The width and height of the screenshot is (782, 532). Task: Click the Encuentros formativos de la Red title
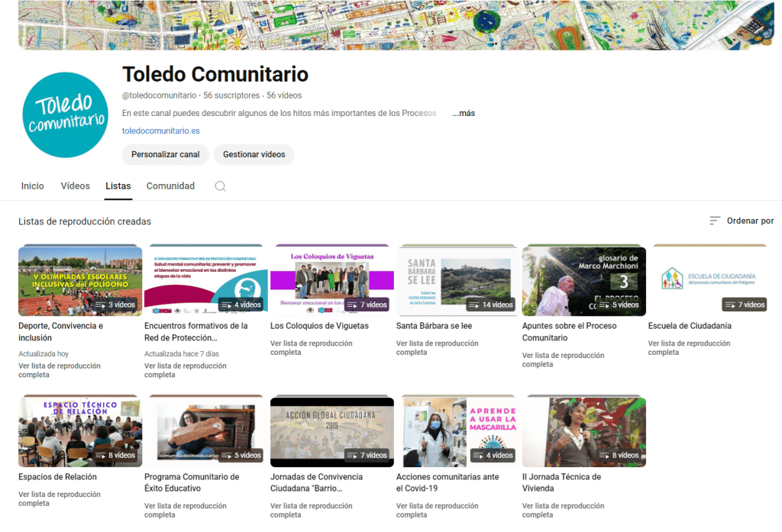(x=196, y=331)
